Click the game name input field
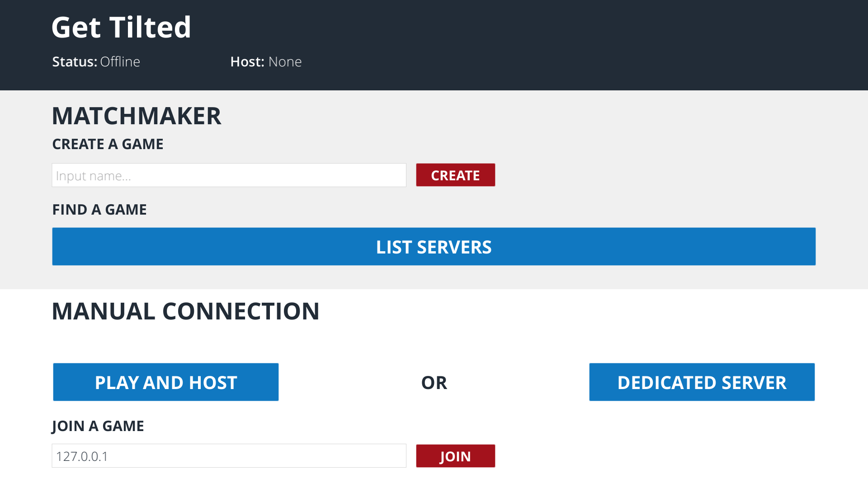Image resolution: width=868 pixels, height=488 pixels. (229, 175)
